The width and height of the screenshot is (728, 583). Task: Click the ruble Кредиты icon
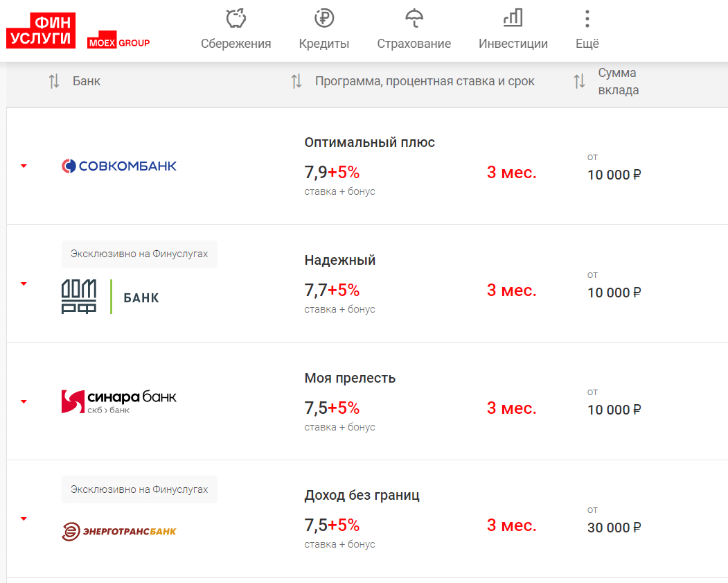[x=324, y=19]
